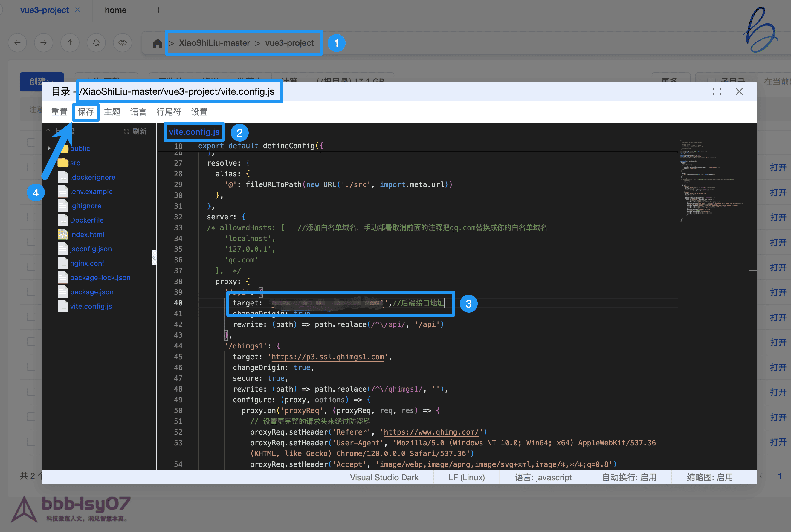Screen dimensions: 791x532
Task: Click 保存 to save the file
Action: click(x=85, y=112)
